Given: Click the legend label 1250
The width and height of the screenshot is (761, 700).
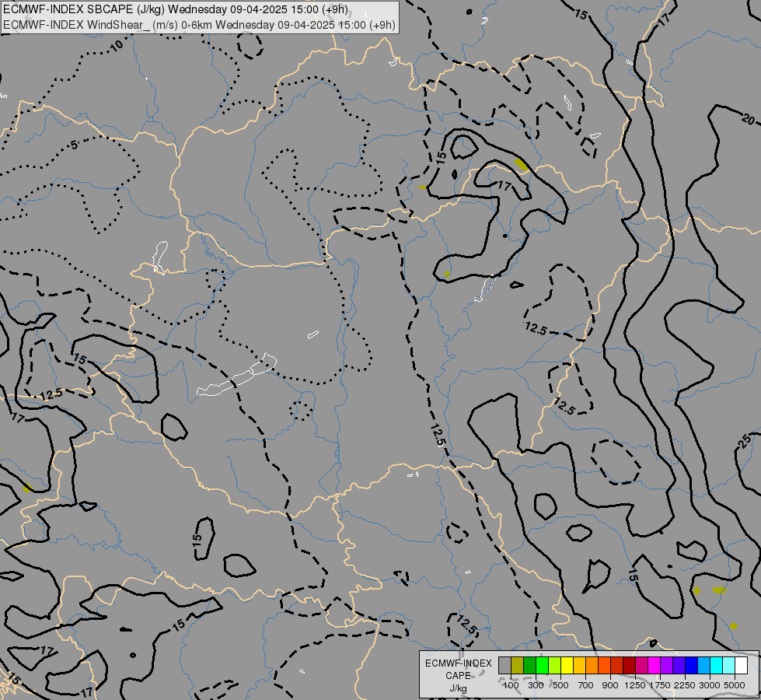Looking at the screenshot, I should pyautogui.click(x=635, y=685).
